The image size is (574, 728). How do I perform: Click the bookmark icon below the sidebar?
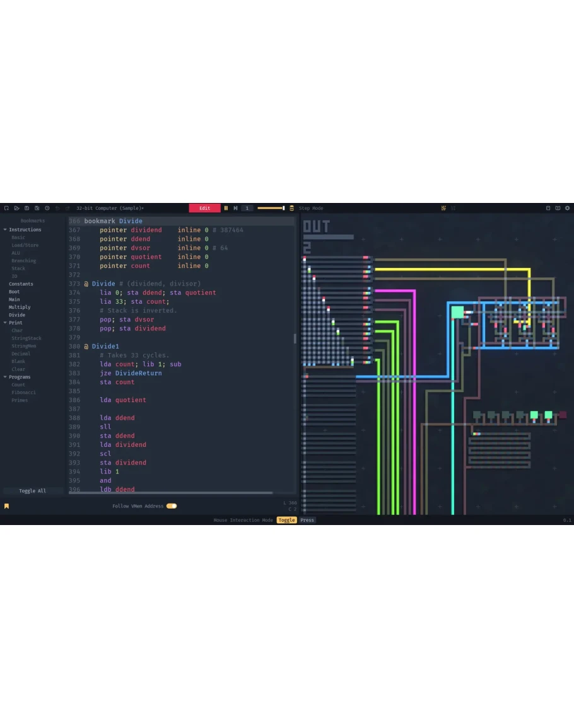[6, 506]
